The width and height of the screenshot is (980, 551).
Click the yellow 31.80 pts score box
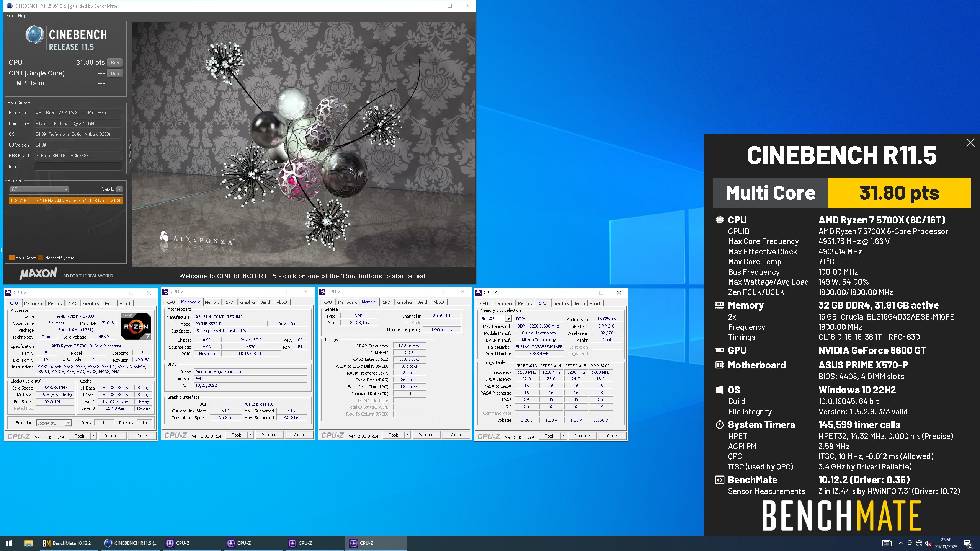coord(899,193)
